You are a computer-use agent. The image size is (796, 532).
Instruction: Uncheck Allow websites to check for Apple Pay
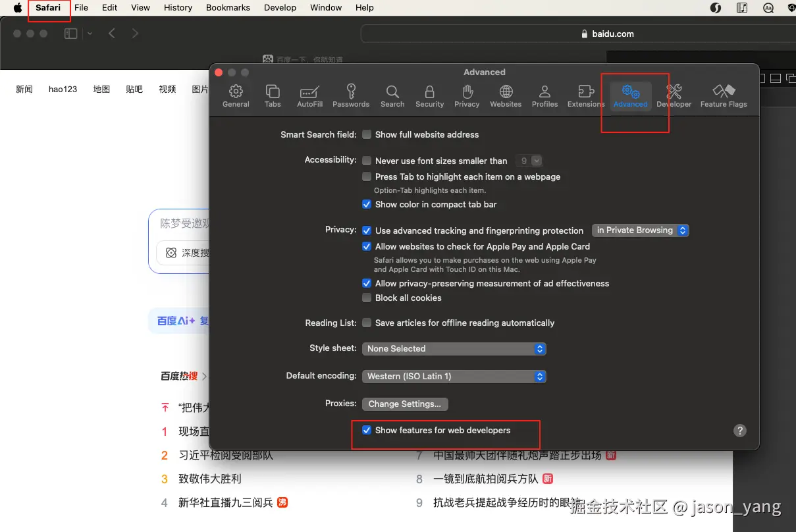pos(367,246)
